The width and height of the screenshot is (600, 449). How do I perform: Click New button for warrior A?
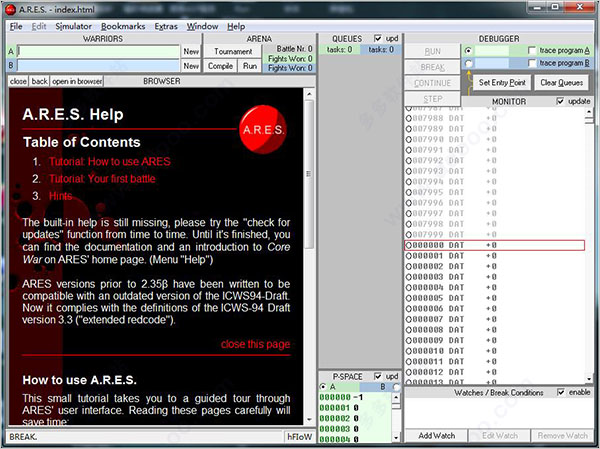coord(191,51)
